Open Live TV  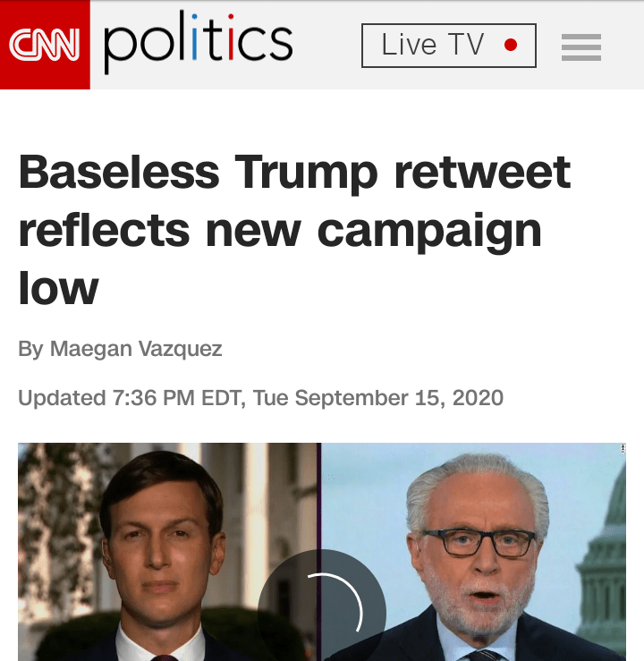pyautogui.click(x=448, y=46)
